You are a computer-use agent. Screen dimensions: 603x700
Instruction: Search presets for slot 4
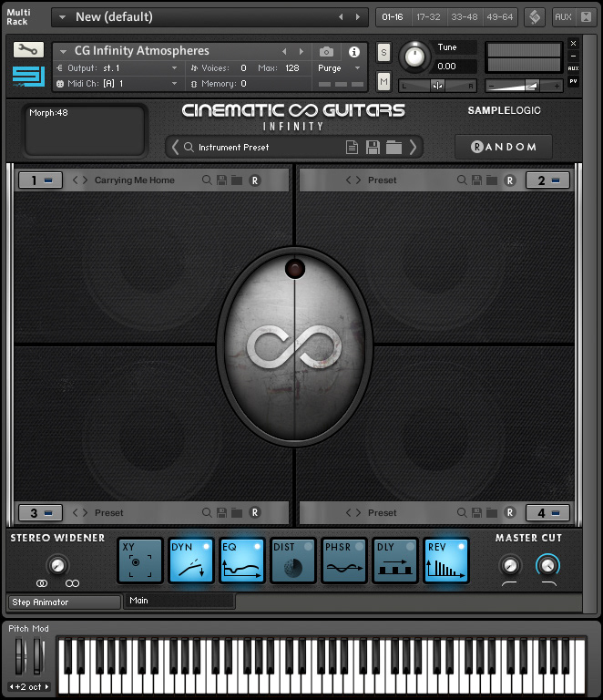point(462,512)
